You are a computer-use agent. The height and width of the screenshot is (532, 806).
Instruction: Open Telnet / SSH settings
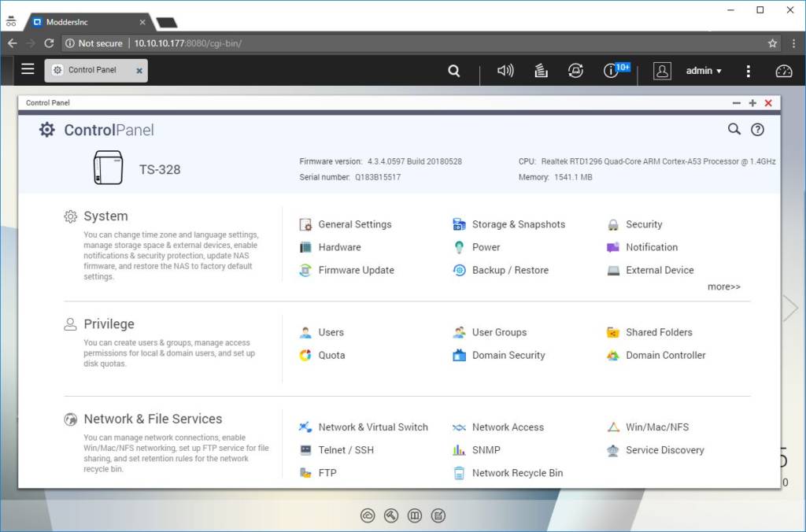click(x=336, y=450)
